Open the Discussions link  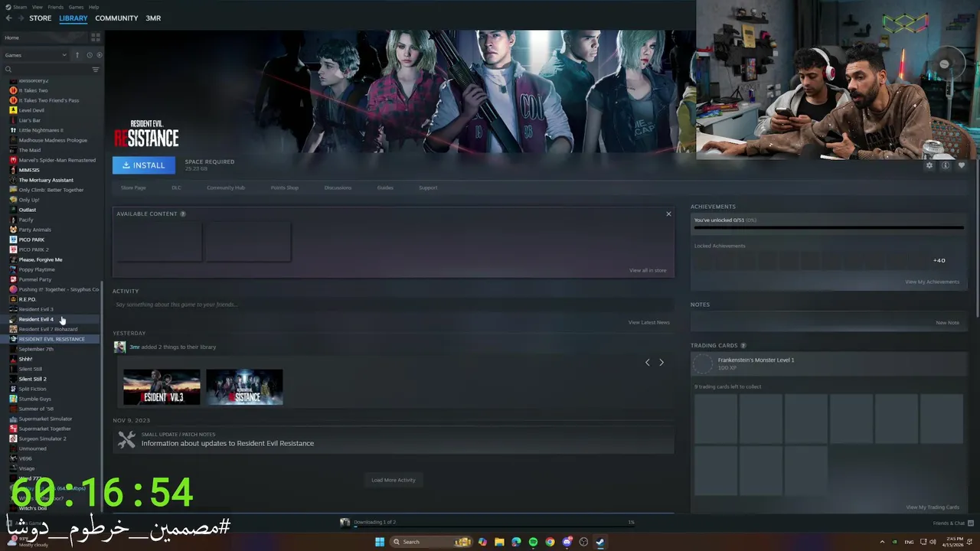338,187
